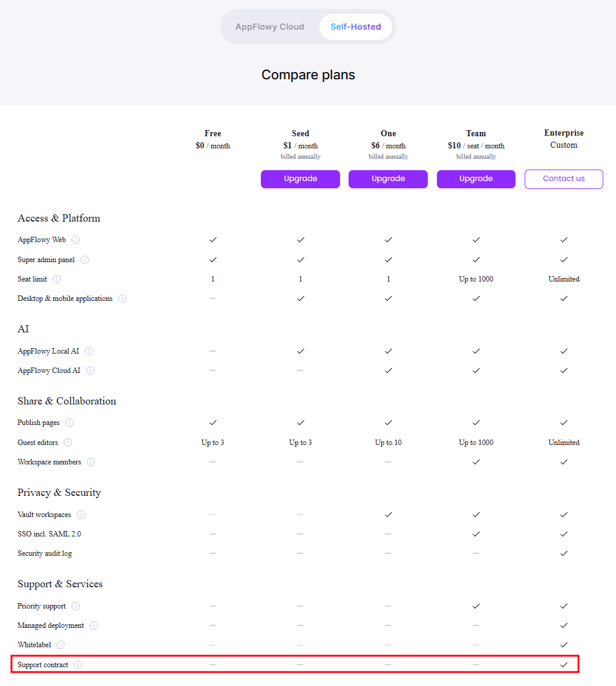This screenshot has height=686, width=616.
Task: Upgrade to the Team plan
Action: click(476, 179)
